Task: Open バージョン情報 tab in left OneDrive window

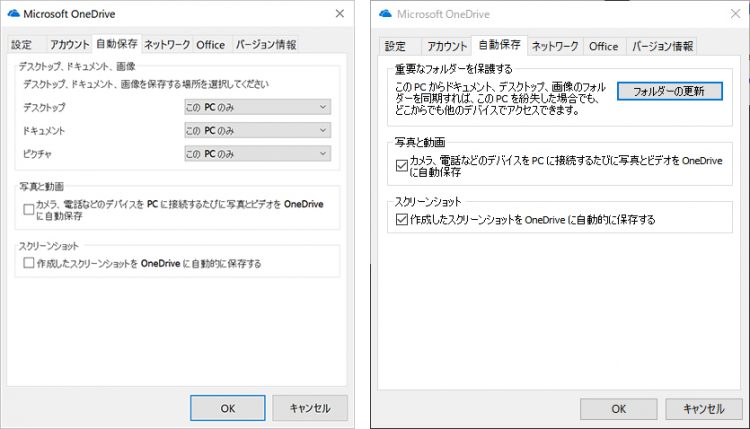Action: click(265, 44)
